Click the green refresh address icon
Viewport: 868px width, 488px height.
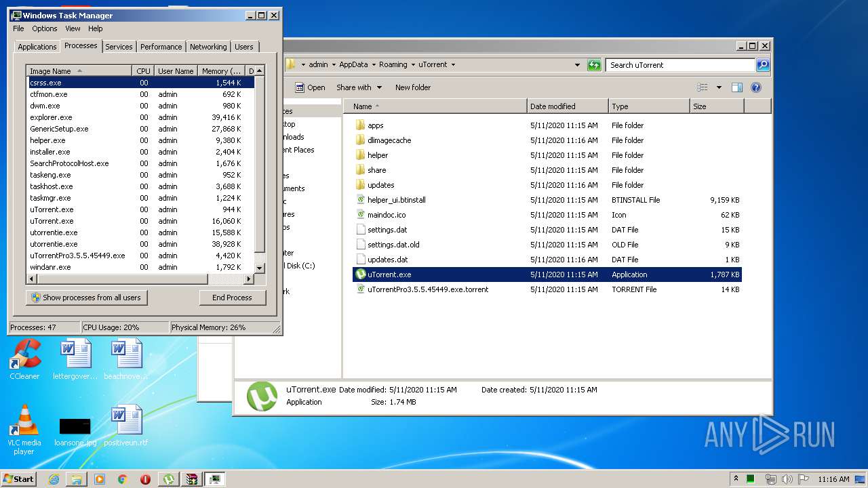(594, 65)
